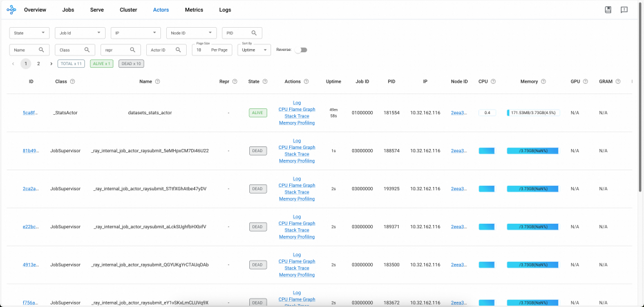Toggle the Reverse sort switch
The image size is (644, 307).
click(x=301, y=50)
